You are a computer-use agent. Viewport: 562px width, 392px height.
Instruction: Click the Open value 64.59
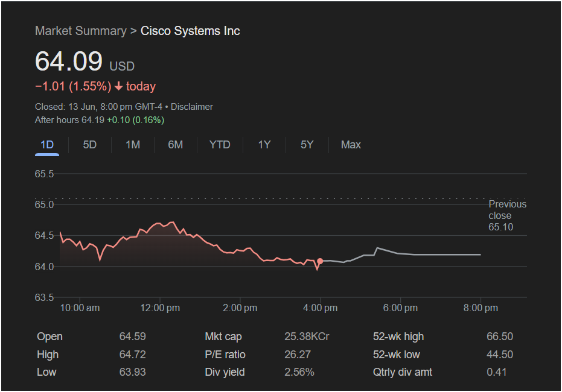pyautogui.click(x=133, y=337)
